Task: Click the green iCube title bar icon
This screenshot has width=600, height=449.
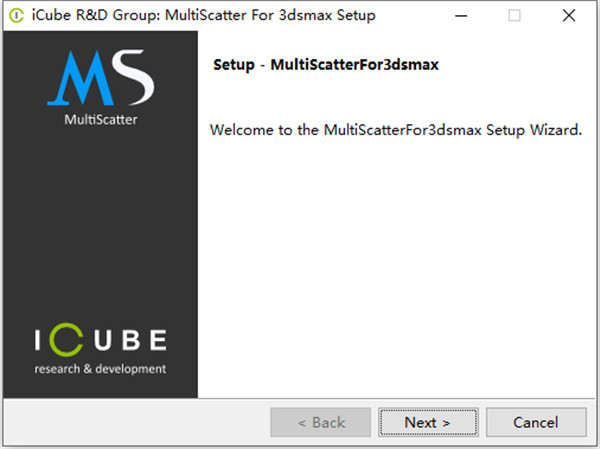Action: click(16, 16)
